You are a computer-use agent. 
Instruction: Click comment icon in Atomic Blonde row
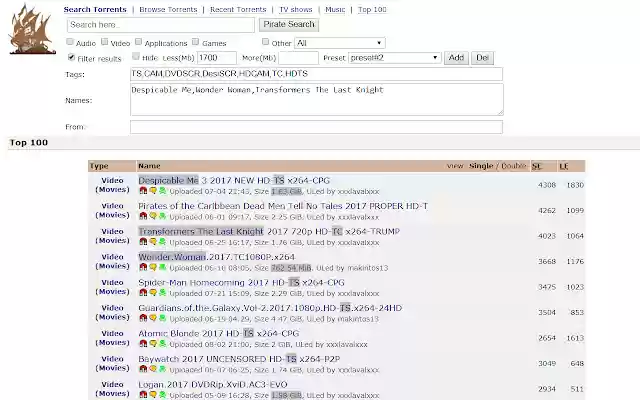(153, 344)
